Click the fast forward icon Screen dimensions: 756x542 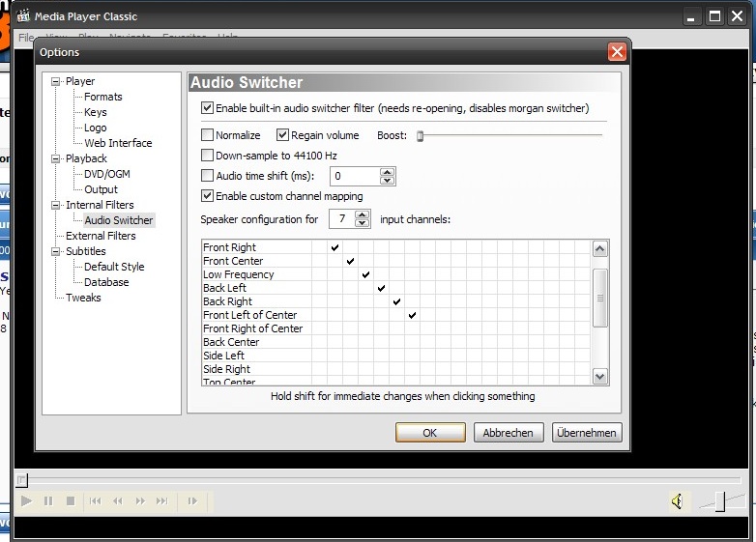point(140,501)
